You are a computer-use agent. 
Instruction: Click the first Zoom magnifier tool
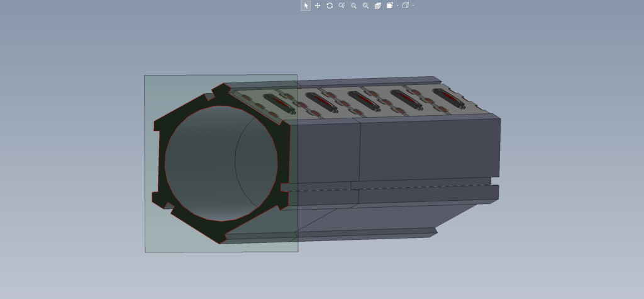(341, 6)
